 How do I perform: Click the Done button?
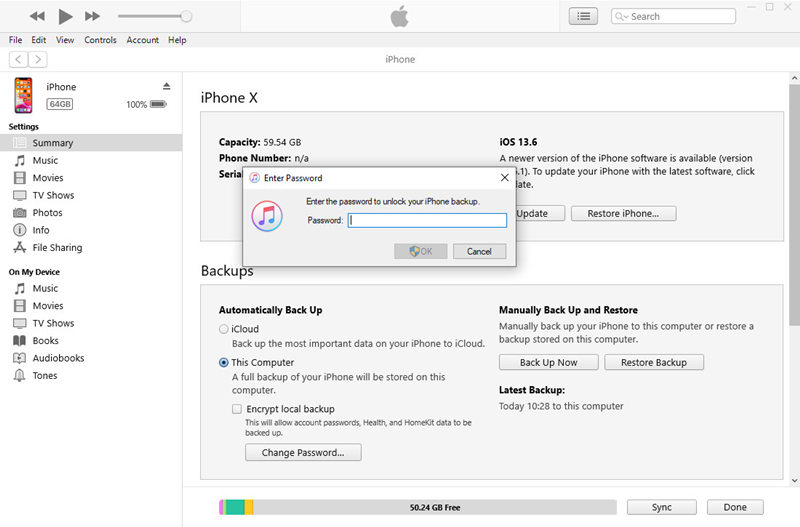735,507
